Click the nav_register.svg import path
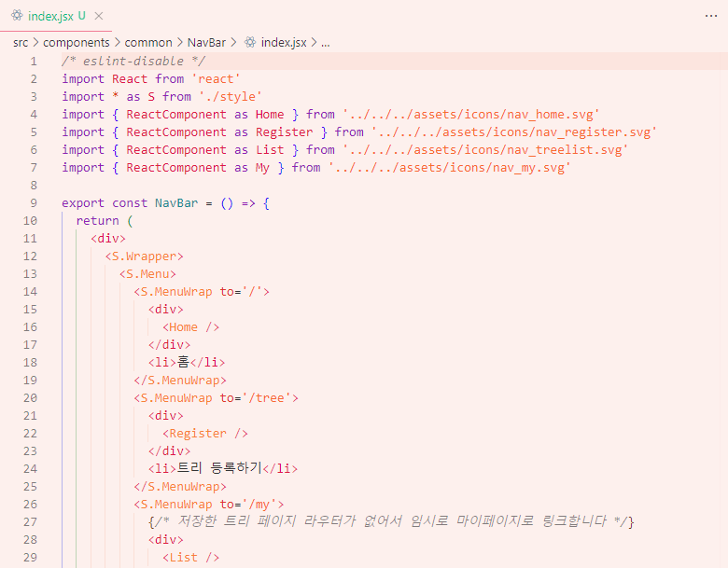This screenshot has width=728, height=568. (x=514, y=132)
